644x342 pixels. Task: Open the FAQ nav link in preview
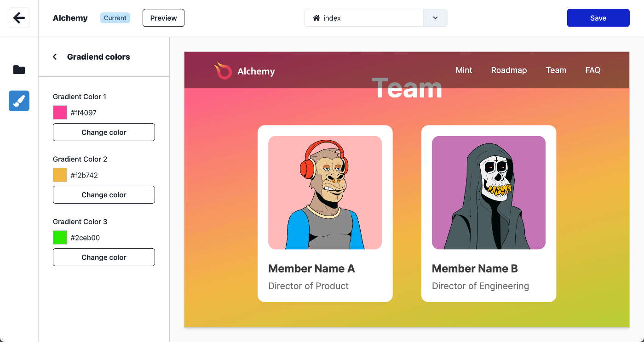(x=592, y=70)
